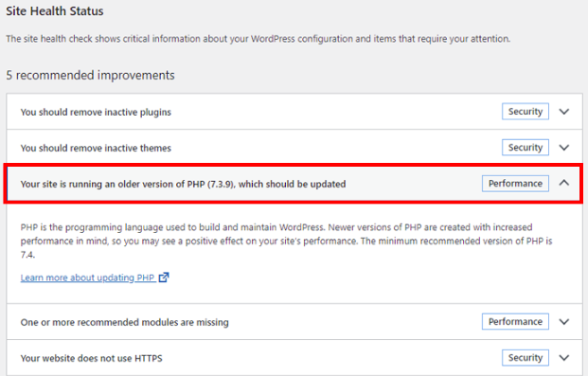Click the Site Health Status heading
Image resolution: width=588 pixels, height=376 pixels.
55,11
